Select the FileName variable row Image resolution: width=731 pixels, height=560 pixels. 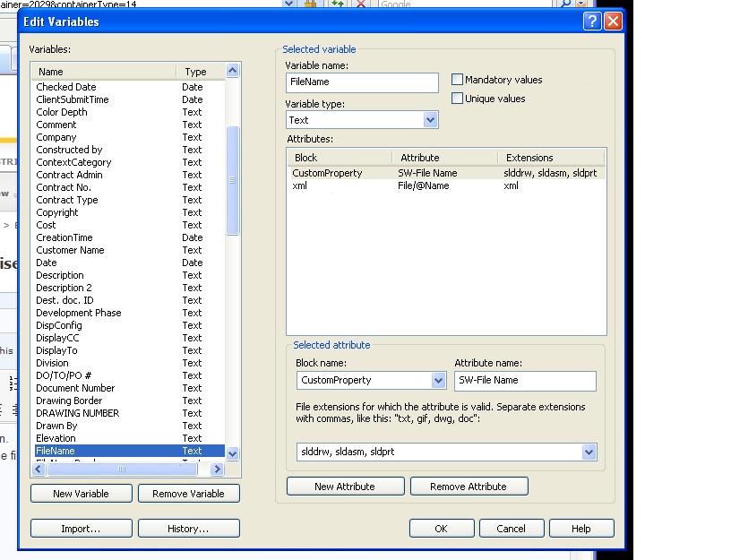coord(129,451)
